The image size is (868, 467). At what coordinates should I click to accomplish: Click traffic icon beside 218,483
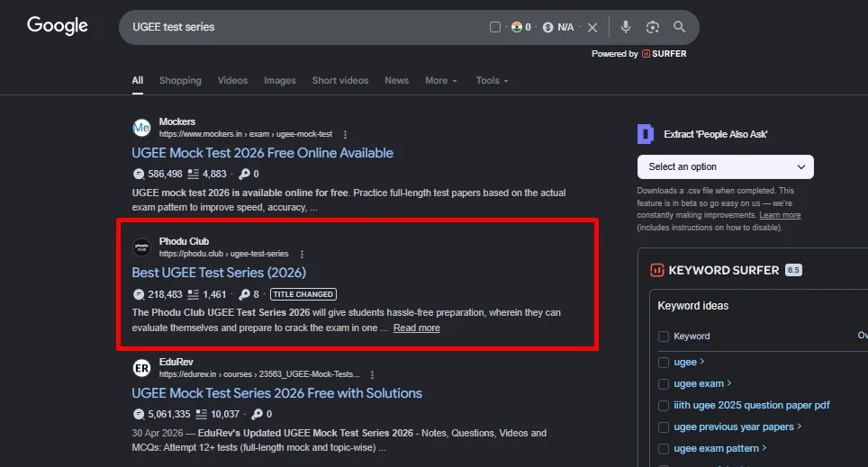[139, 294]
